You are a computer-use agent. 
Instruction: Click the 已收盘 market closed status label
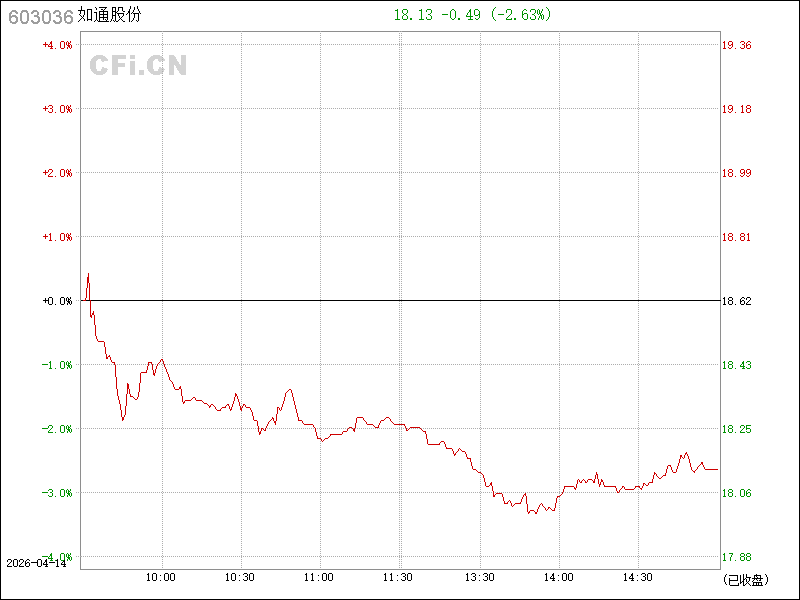(745, 579)
